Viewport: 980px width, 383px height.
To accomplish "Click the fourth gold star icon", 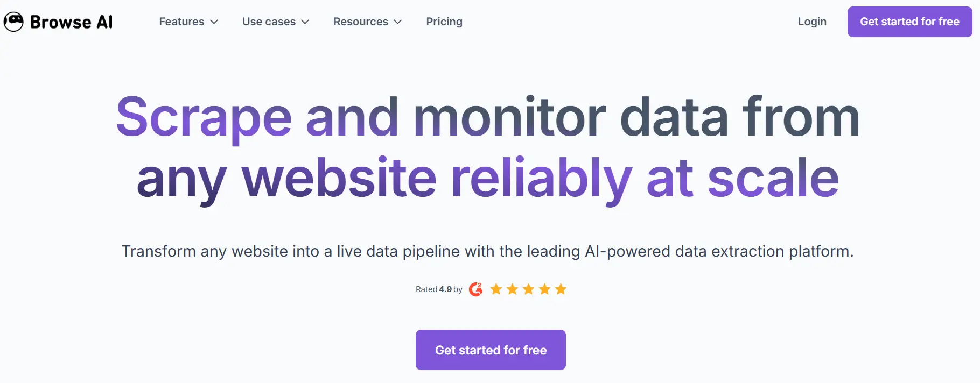I will click(x=544, y=289).
